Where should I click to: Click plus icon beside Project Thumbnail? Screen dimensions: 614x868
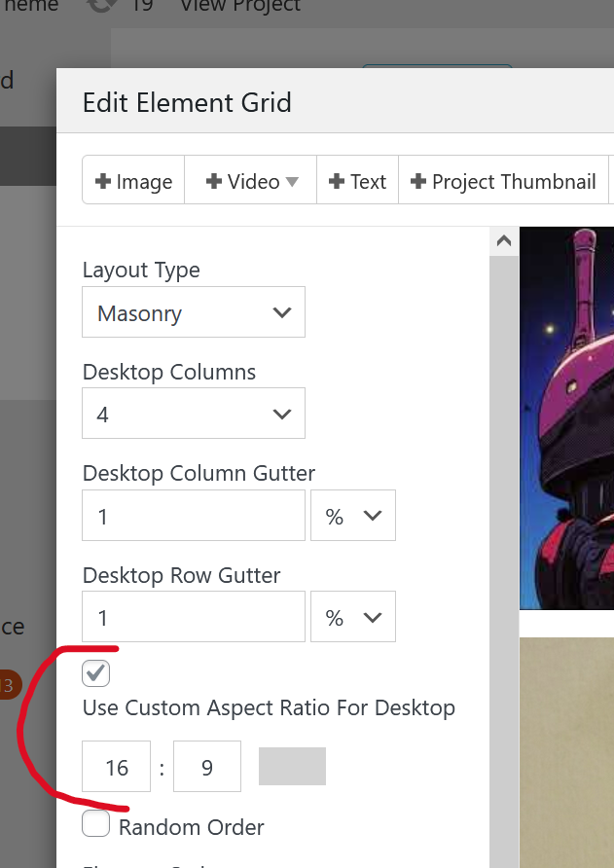pyautogui.click(x=418, y=182)
